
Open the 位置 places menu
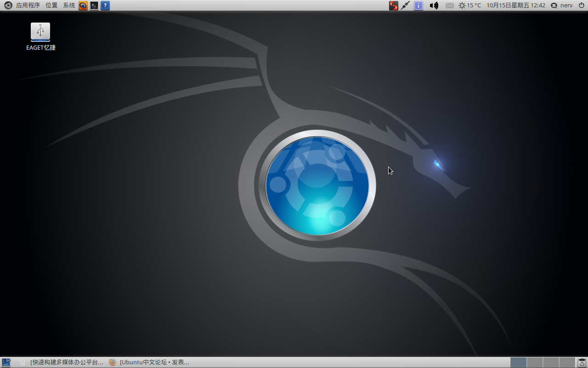51,6
